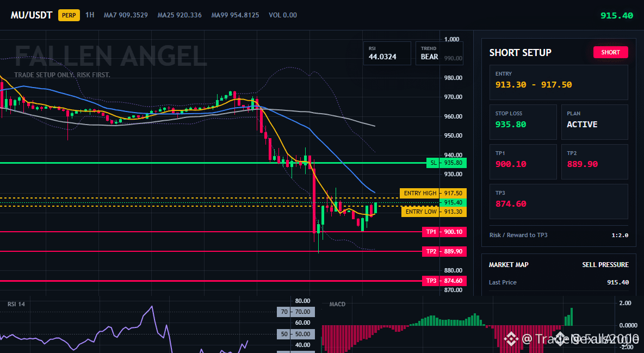The width and height of the screenshot is (644, 353).
Task: Click the SHORT SETUP heading
Action: pyautogui.click(x=520, y=53)
